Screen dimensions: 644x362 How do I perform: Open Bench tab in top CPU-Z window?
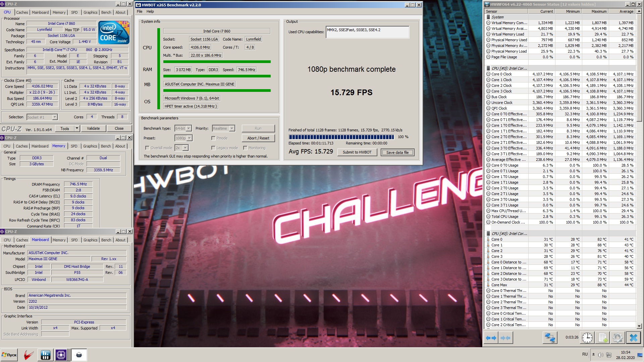click(106, 12)
